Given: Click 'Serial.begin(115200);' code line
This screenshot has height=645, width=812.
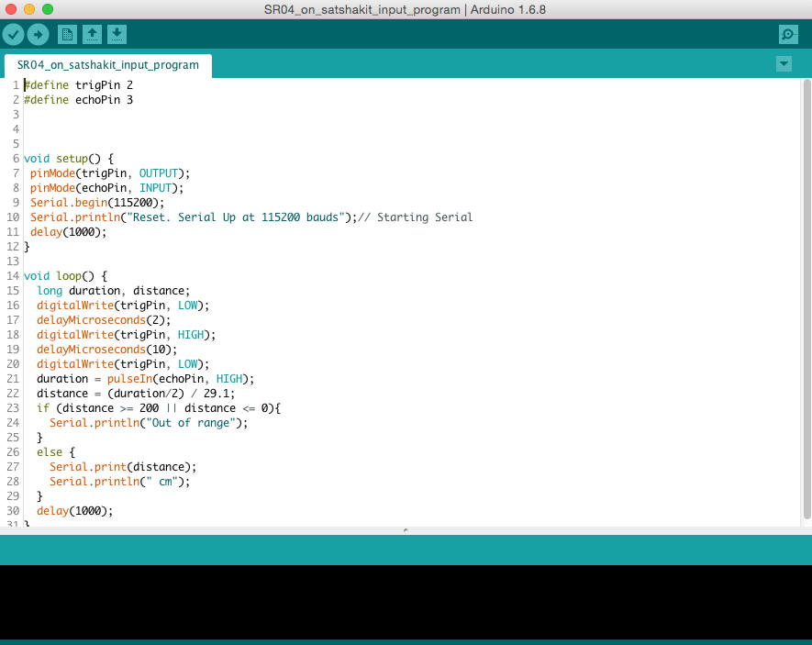Looking at the screenshot, I should pyautogui.click(x=97, y=203).
